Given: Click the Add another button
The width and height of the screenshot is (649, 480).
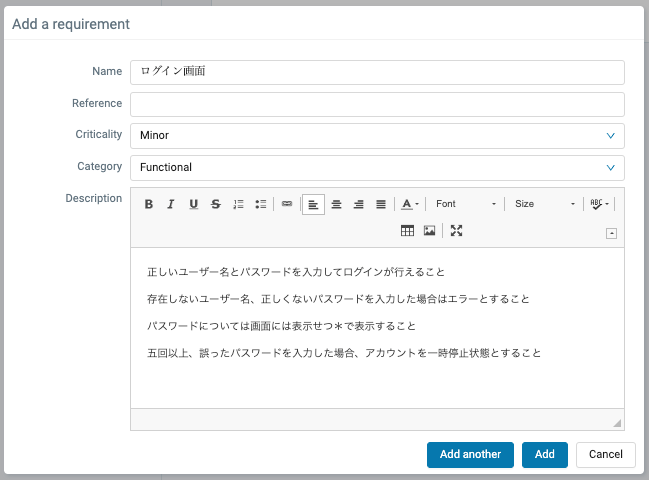Looking at the screenshot, I should 470,454.
